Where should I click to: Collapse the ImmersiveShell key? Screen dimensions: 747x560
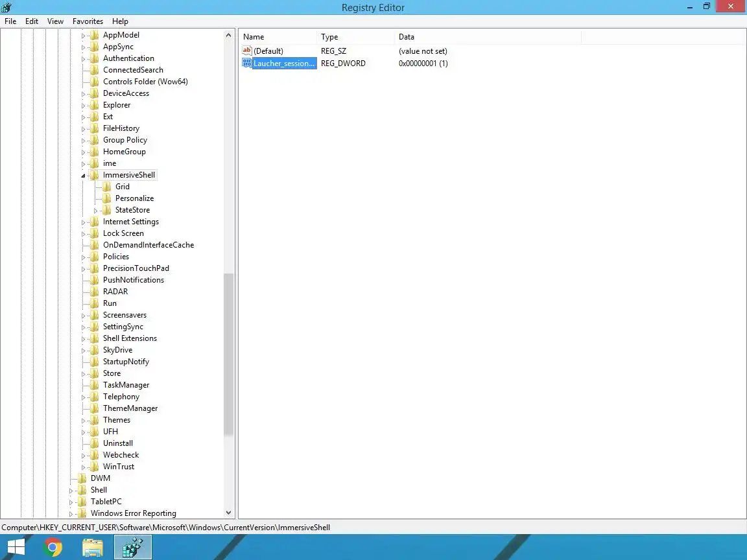pos(83,176)
